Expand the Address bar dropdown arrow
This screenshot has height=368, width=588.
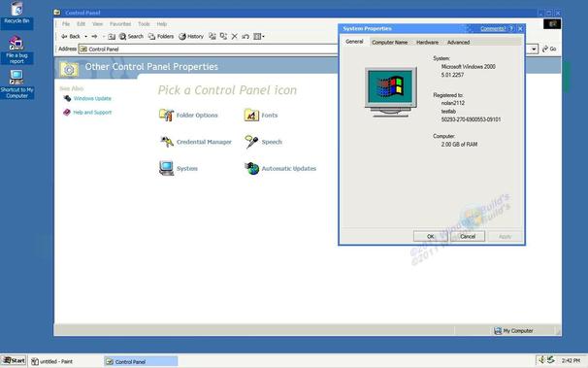(x=534, y=50)
